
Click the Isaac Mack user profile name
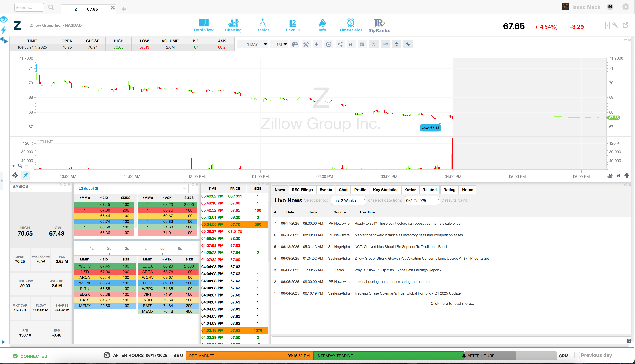click(586, 7)
